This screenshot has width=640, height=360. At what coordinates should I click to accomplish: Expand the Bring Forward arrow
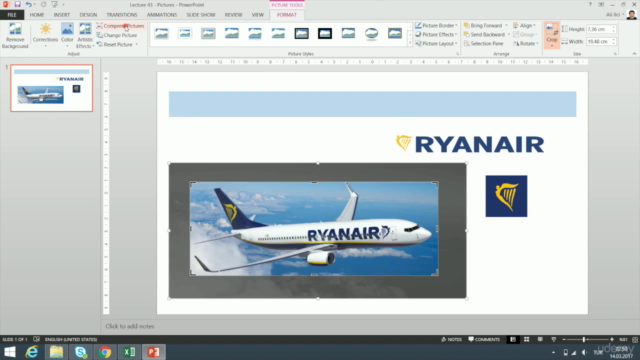tap(507, 25)
